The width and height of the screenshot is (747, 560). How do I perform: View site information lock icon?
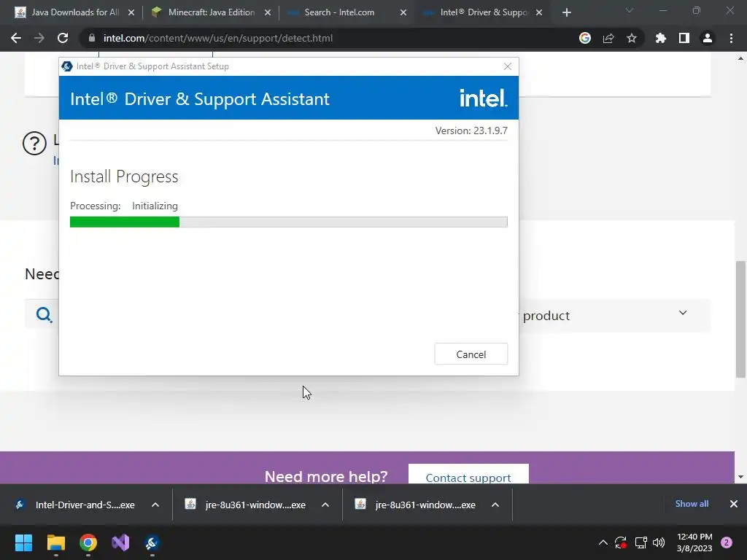click(92, 38)
